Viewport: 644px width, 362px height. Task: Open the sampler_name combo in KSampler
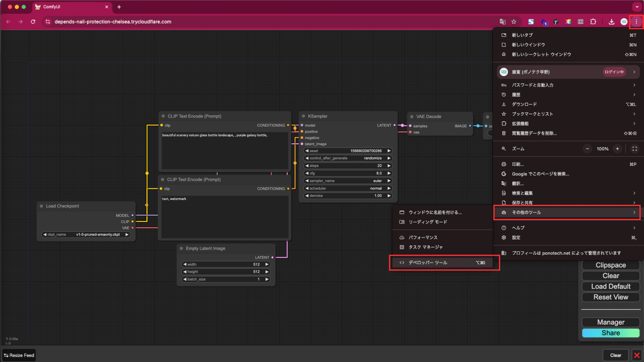tap(348, 181)
